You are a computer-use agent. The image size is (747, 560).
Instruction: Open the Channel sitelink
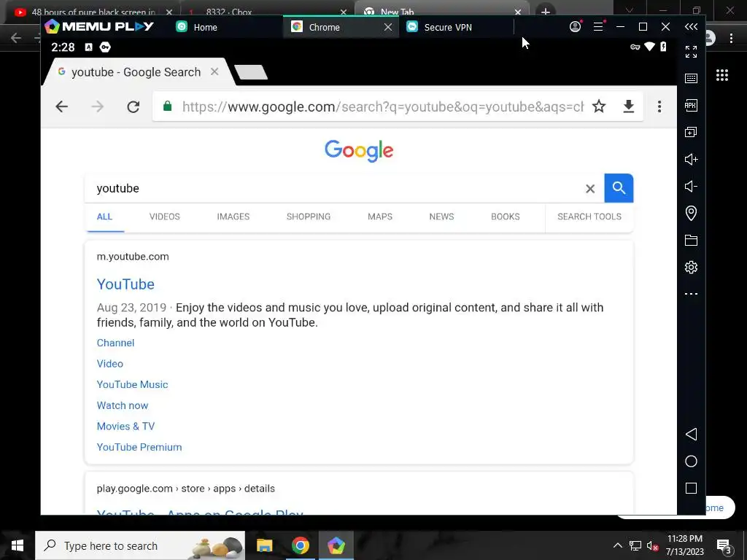point(116,343)
